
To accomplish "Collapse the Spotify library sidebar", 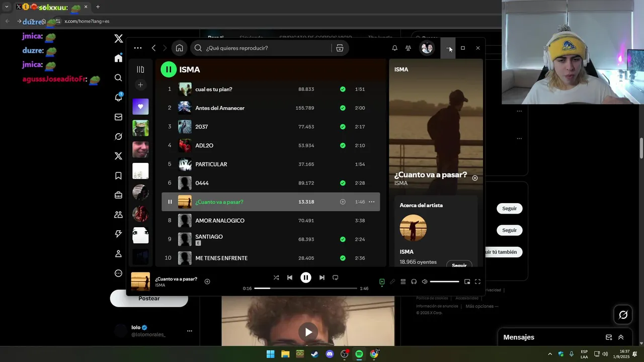I will tap(140, 69).
